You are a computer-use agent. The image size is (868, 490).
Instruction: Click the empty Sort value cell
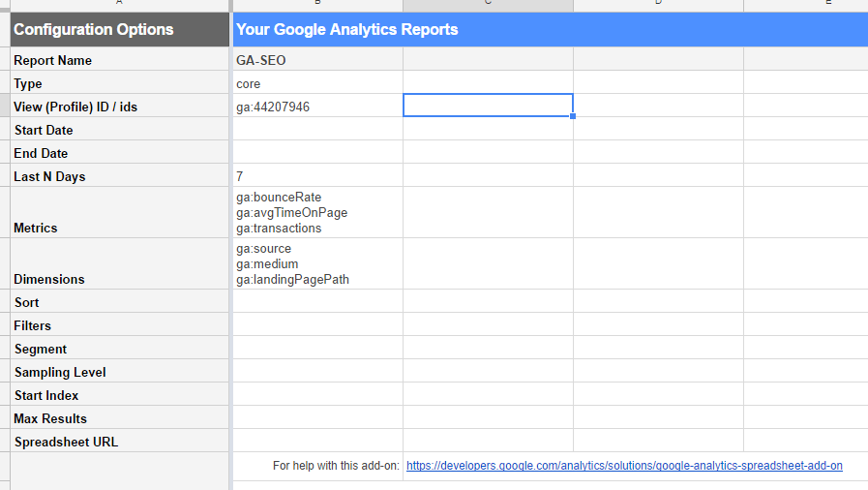317,302
